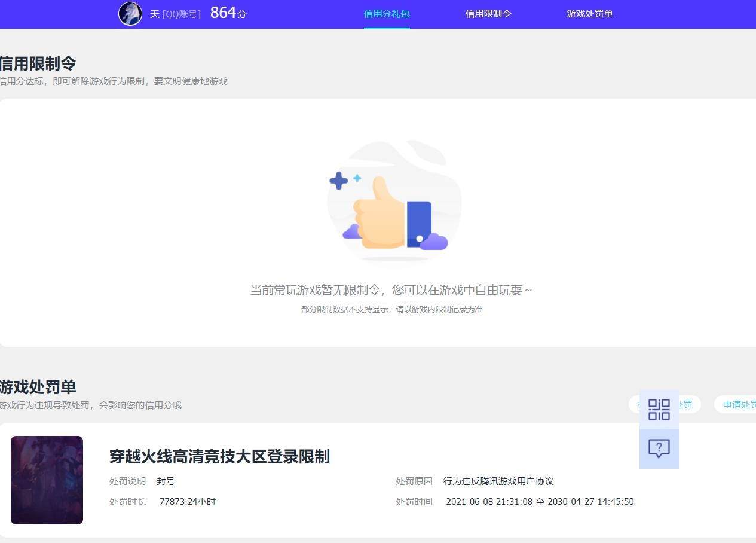Click 行为违反腾讯游戏用户协议 reason text
The image size is (756, 543).
[x=498, y=481]
